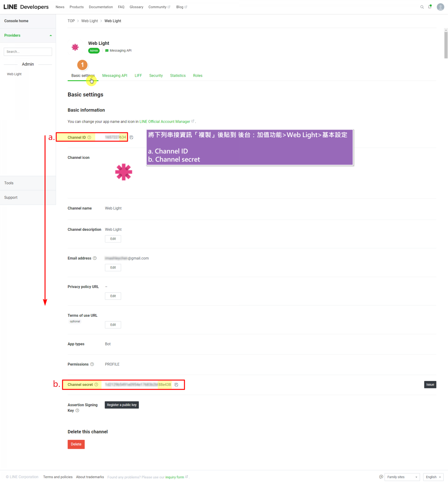Image resolution: width=448 pixels, height=484 pixels.
Task: Open the user profile avatar
Action: (x=440, y=7)
